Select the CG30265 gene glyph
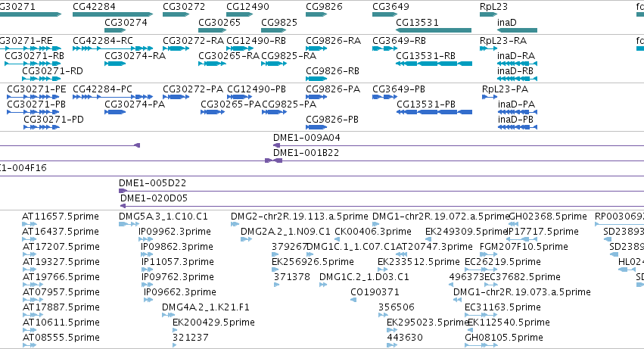644x349 pixels. 213,30
